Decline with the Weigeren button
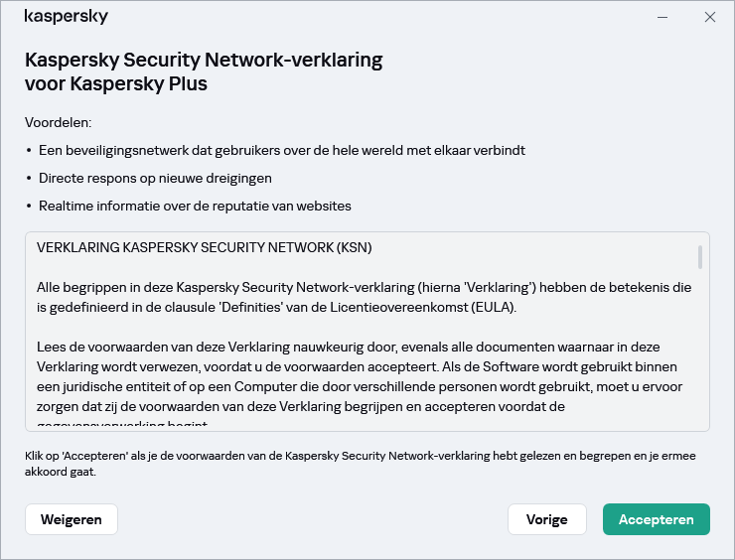This screenshot has width=735, height=560. click(72, 519)
